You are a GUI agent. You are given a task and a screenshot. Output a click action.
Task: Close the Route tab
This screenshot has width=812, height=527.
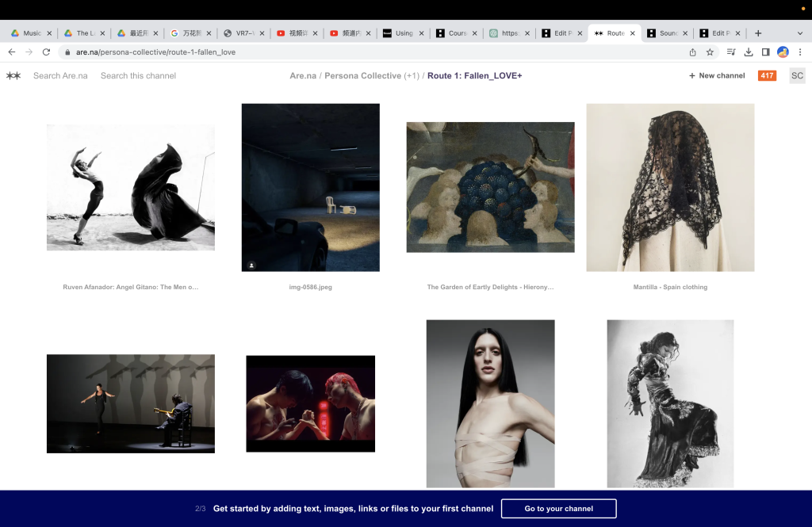click(632, 33)
